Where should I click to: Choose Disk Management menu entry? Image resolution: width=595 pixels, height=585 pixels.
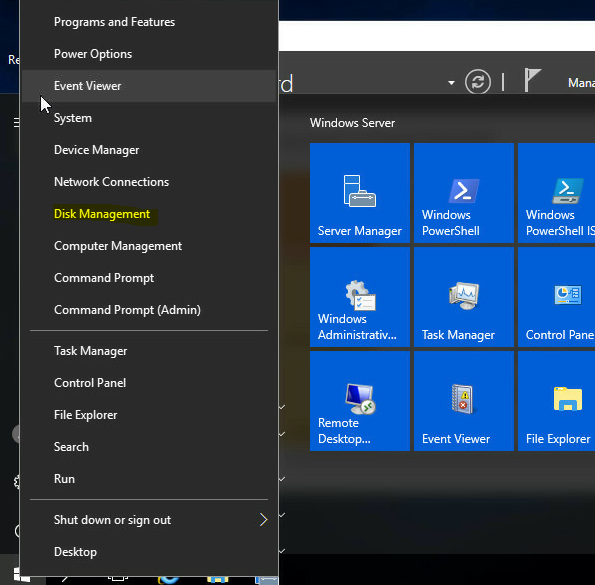pyautogui.click(x=149, y=214)
